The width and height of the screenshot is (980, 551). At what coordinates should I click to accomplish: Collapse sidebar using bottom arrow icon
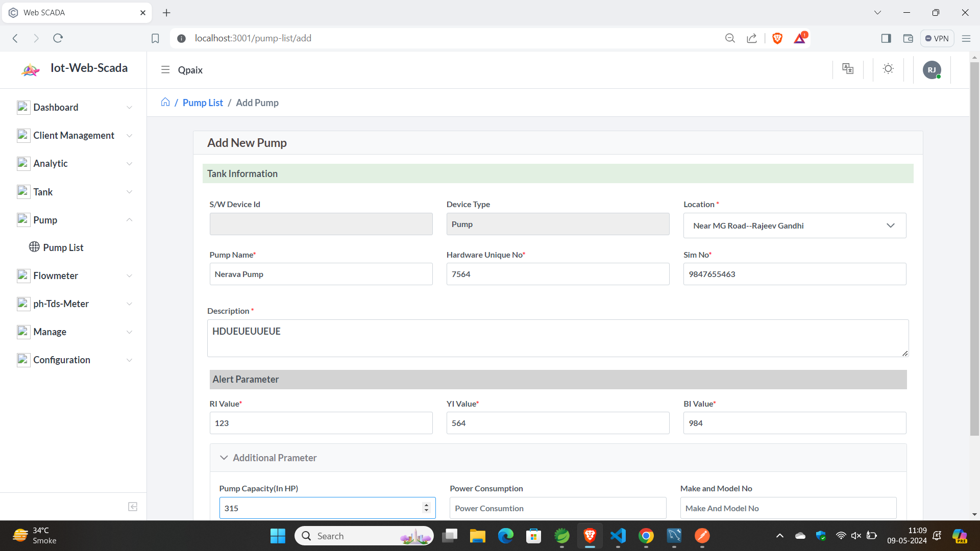(x=133, y=507)
